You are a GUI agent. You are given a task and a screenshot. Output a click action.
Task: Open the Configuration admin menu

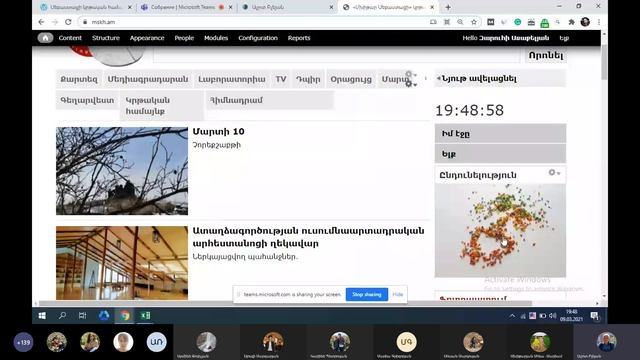click(258, 38)
